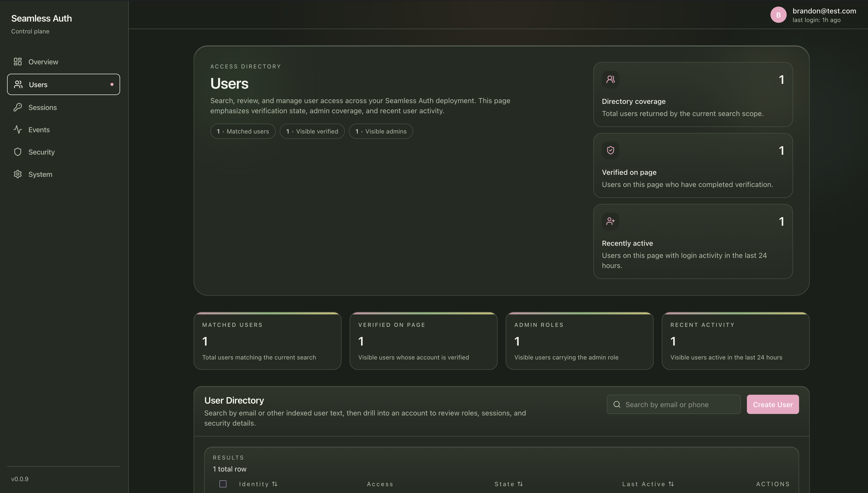This screenshot has width=868, height=493.
Task: Click the ACCESS DIRECTORY label
Action: (246, 66)
